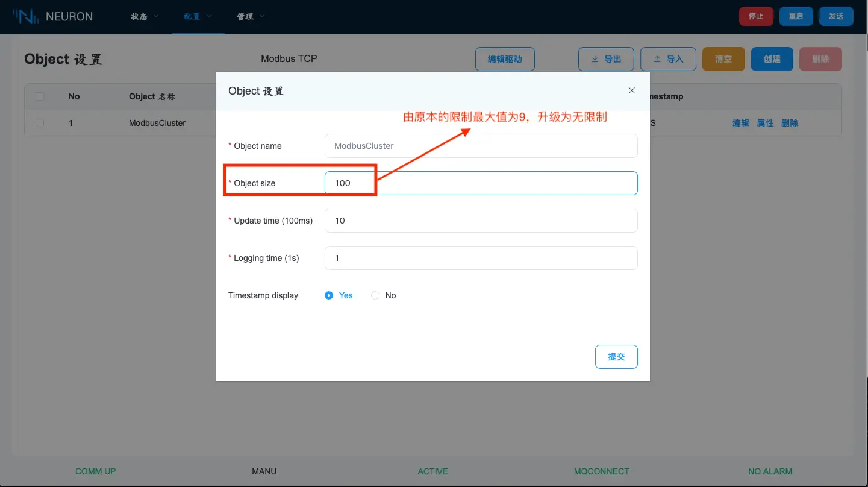Open the 属性 link for ModbusCluster
This screenshot has height=487, width=868.
click(765, 123)
